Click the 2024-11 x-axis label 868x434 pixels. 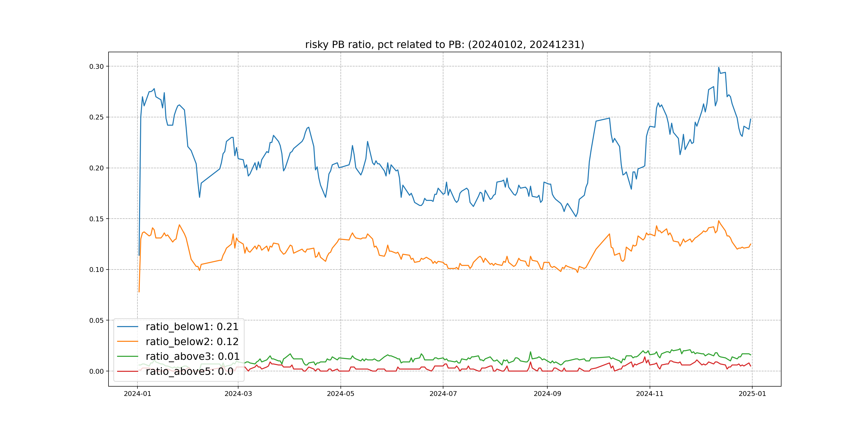pos(650,394)
